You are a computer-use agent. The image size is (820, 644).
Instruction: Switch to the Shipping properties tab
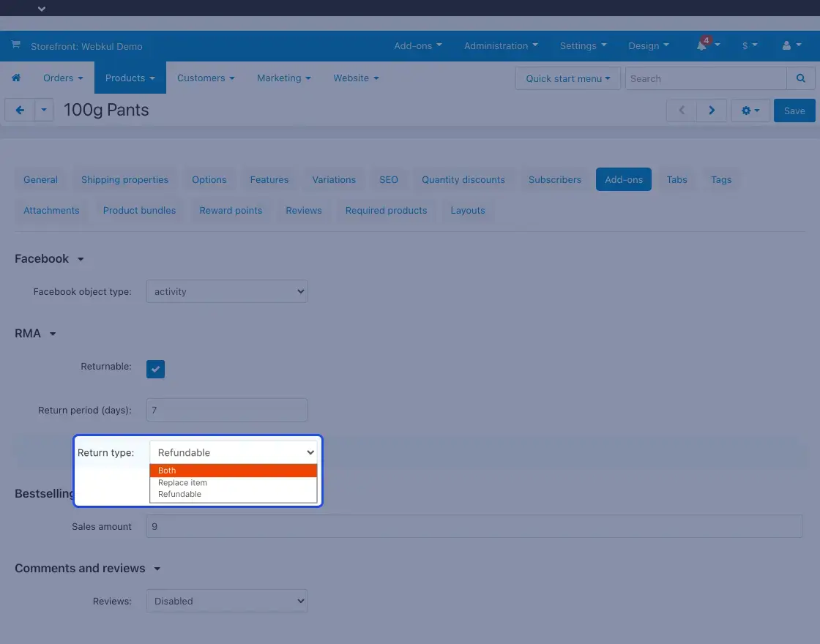point(124,179)
